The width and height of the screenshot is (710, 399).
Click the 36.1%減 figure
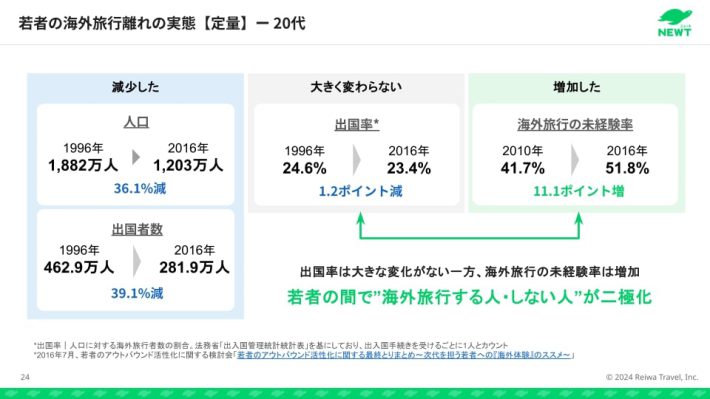pos(139,188)
